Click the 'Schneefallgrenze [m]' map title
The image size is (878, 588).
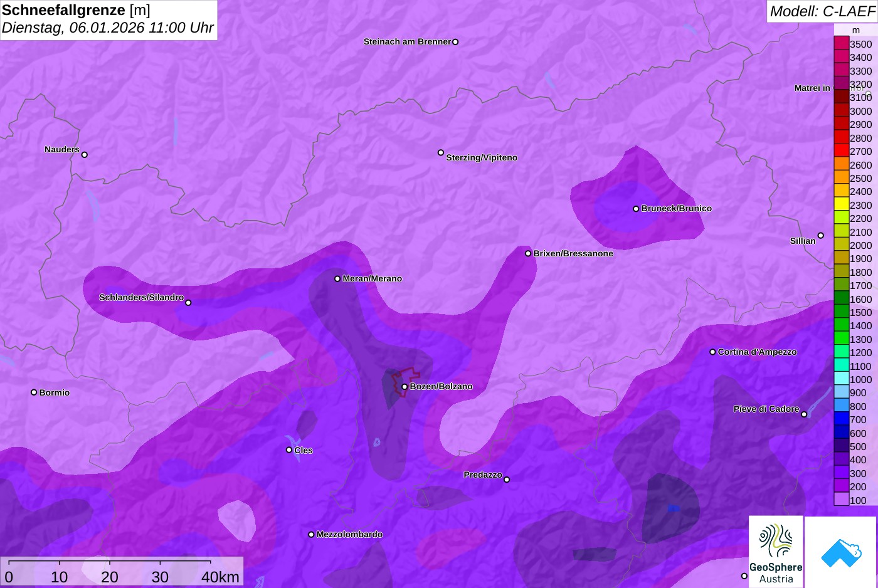[76, 10]
